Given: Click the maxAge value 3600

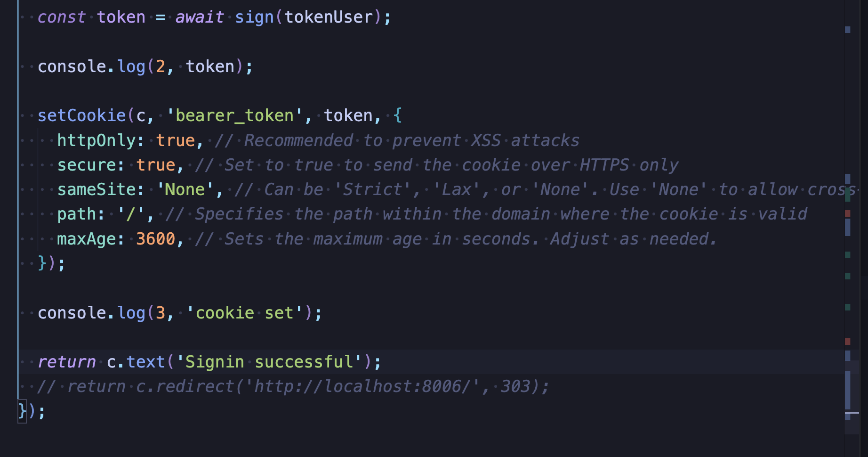Looking at the screenshot, I should point(155,239).
